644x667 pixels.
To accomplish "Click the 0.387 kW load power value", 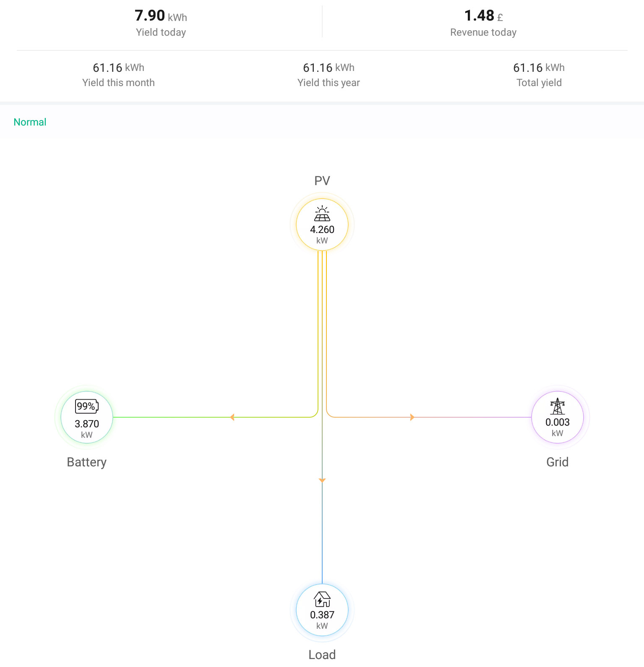I will pos(322,620).
